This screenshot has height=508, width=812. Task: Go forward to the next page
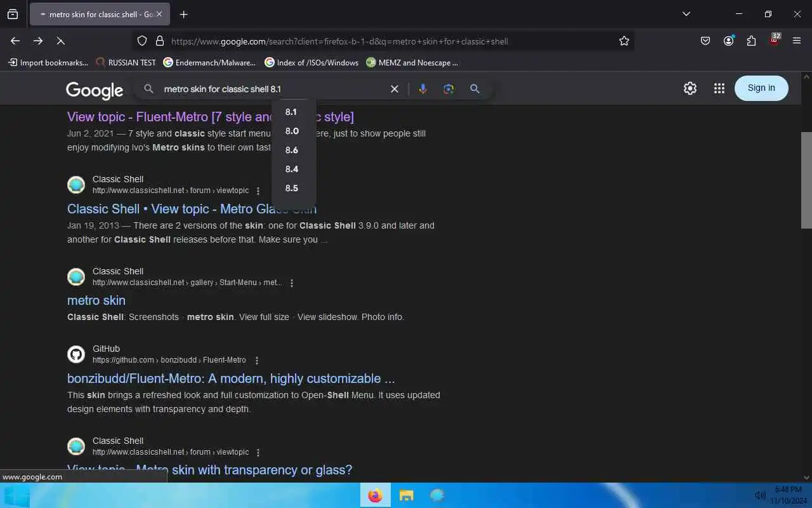click(38, 41)
